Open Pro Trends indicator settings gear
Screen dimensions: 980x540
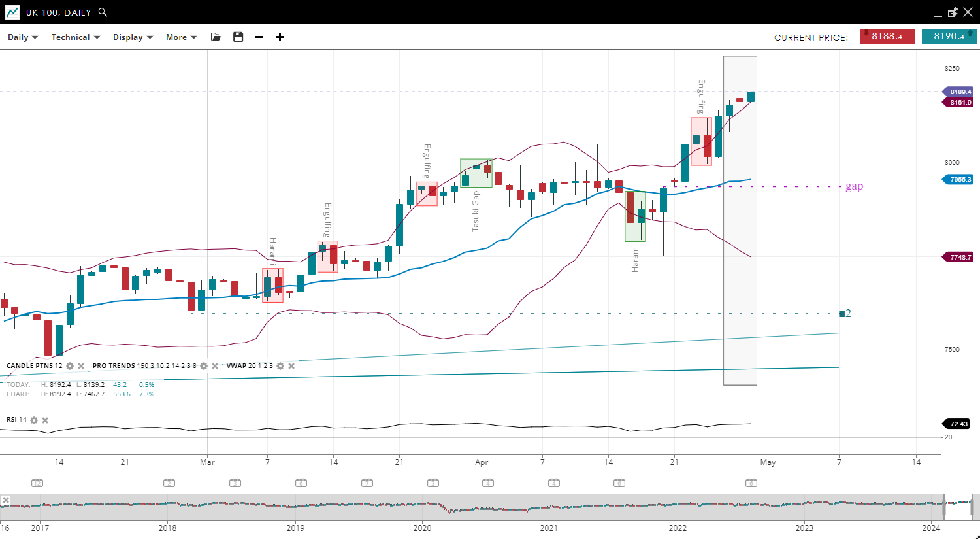pos(204,366)
